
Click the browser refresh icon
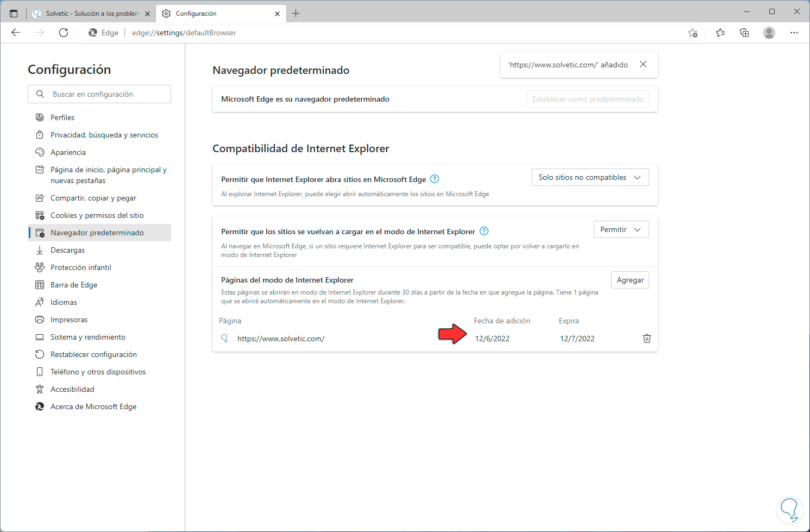(64, 33)
